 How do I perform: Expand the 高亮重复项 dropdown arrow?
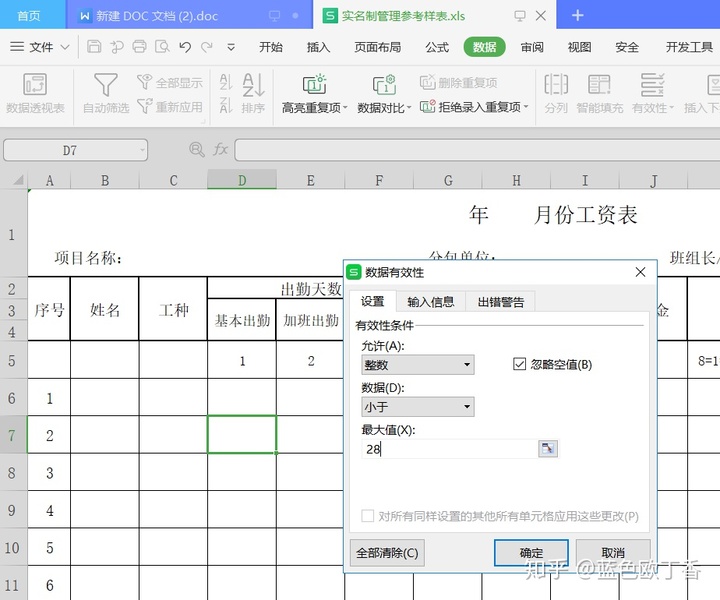coord(345,107)
